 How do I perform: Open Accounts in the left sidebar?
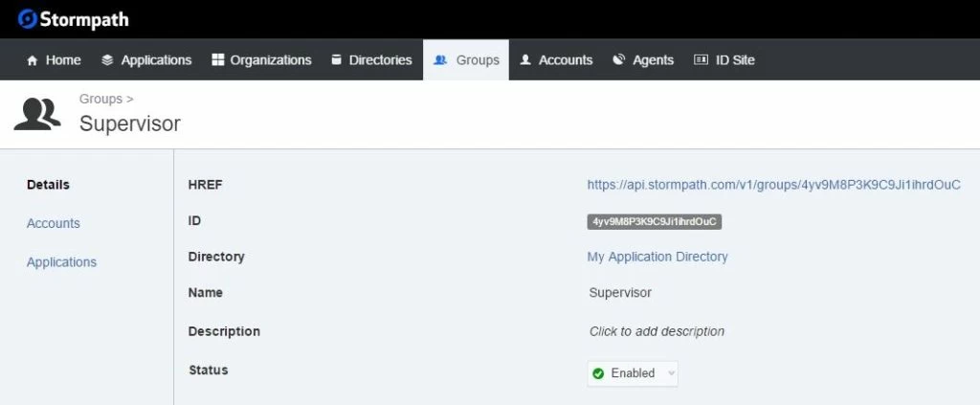[x=54, y=223]
